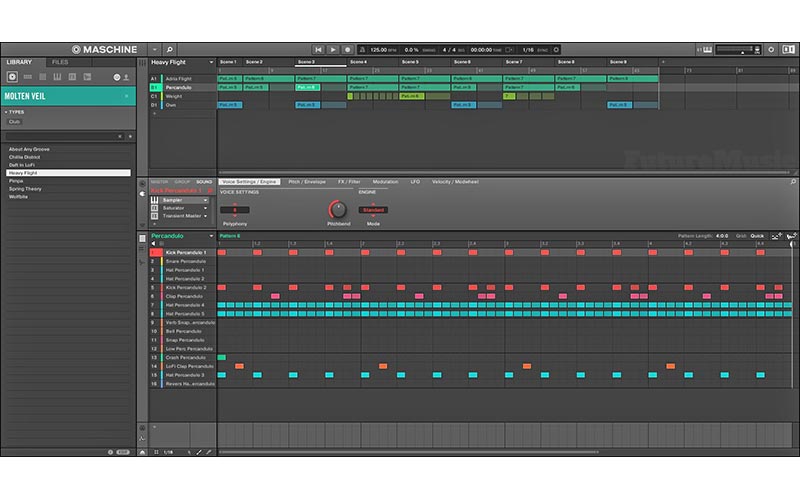Select the Scene 1 header
800x500 pixels.
coord(228,62)
